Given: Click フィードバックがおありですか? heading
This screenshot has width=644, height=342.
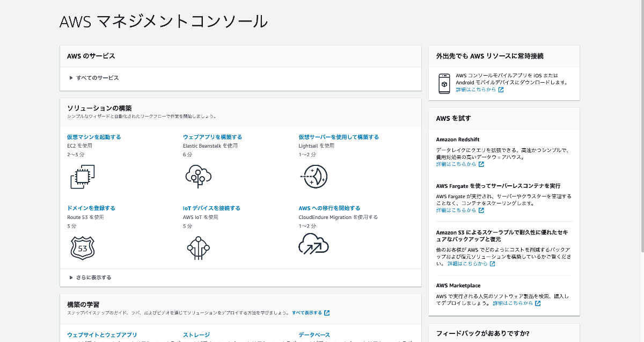Looking at the screenshot, I should (483, 333).
